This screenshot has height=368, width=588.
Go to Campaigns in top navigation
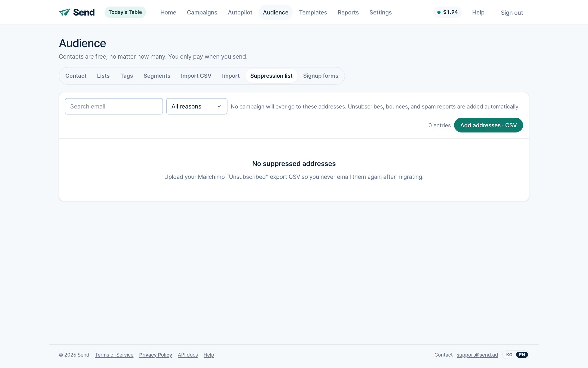(202, 12)
